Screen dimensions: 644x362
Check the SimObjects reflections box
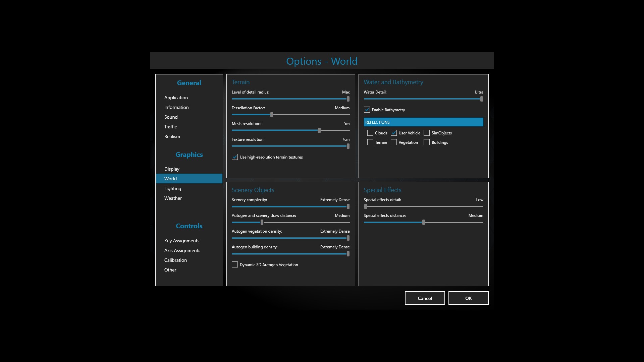coord(427,133)
